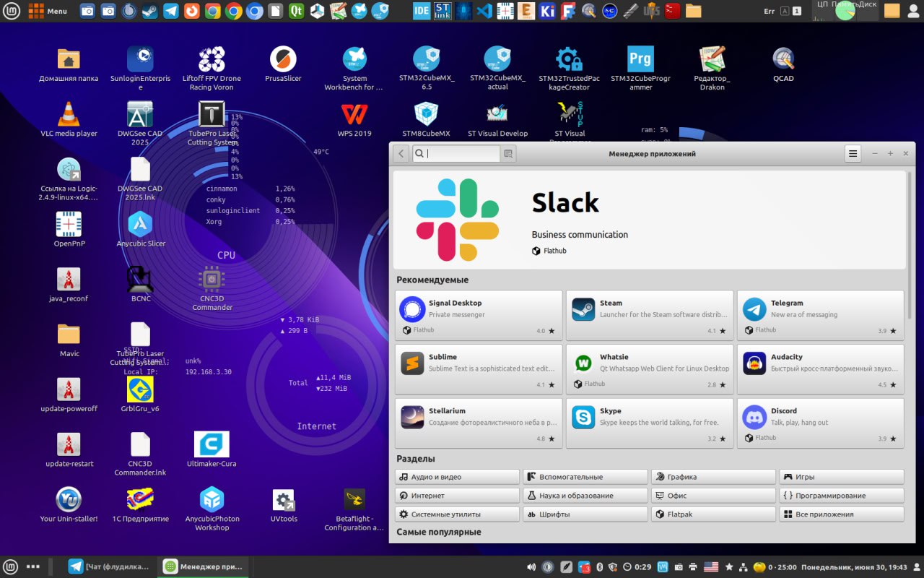This screenshot has width=924, height=578.
Task: Open the Программирование category
Action: (x=841, y=496)
